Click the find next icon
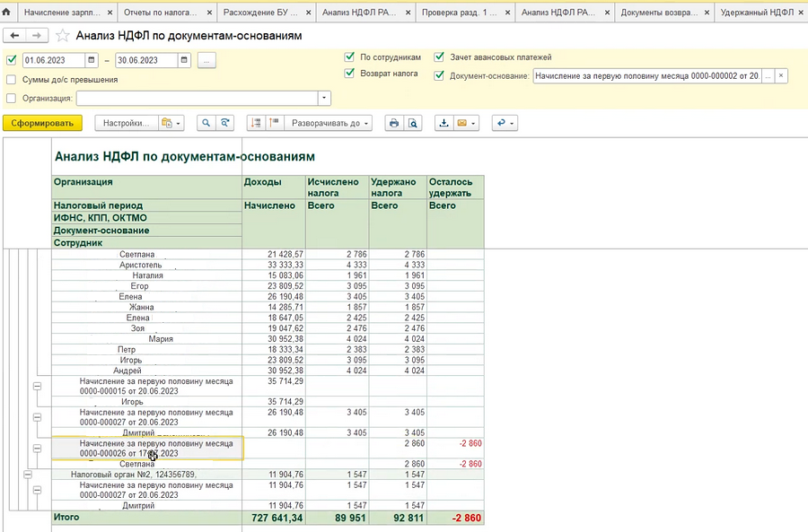Image resolution: width=808 pixels, height=532 pixels. pos(225,123)
